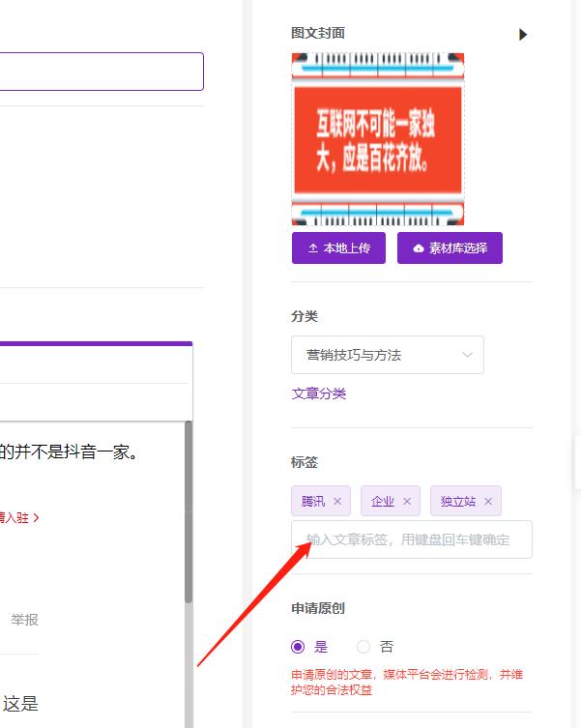The image size is (581, 728).
Task: Open the 素材库选择 material library button
Action: 450,248
